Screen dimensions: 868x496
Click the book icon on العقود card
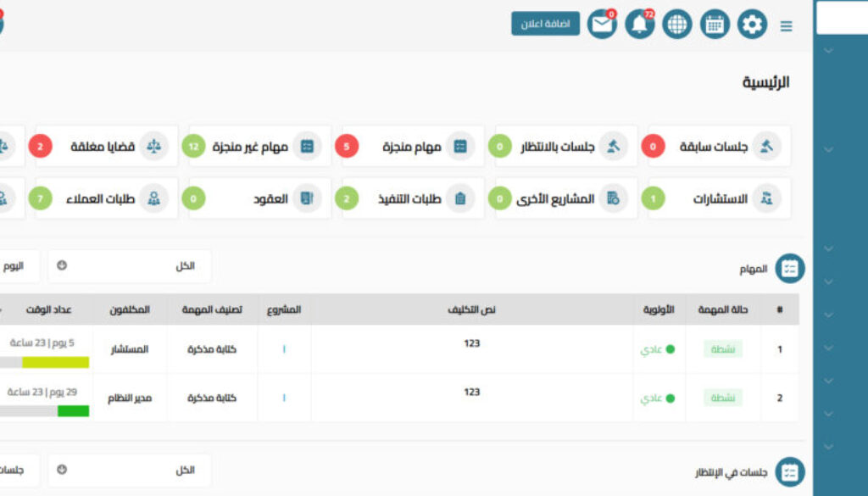(x=306, y=198)
